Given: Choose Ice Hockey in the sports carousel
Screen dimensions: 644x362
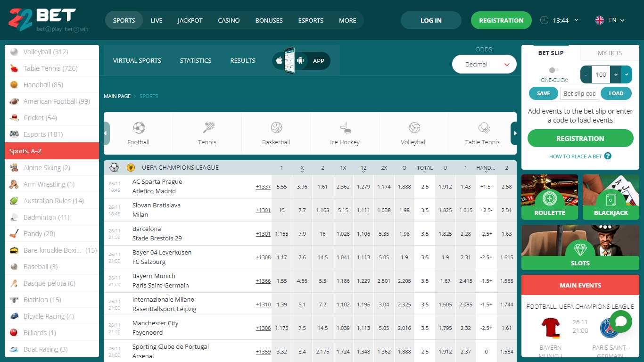Looking at the screenshot, I should [345, 133].
